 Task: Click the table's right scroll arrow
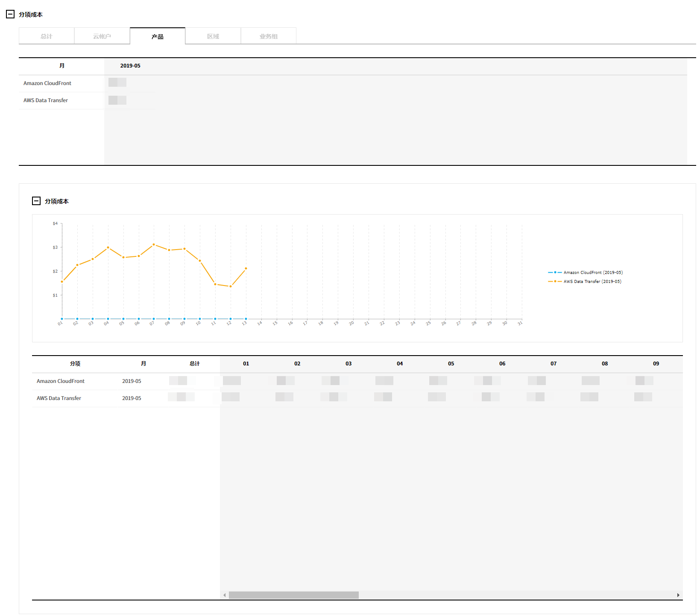[x=678, y=595]
